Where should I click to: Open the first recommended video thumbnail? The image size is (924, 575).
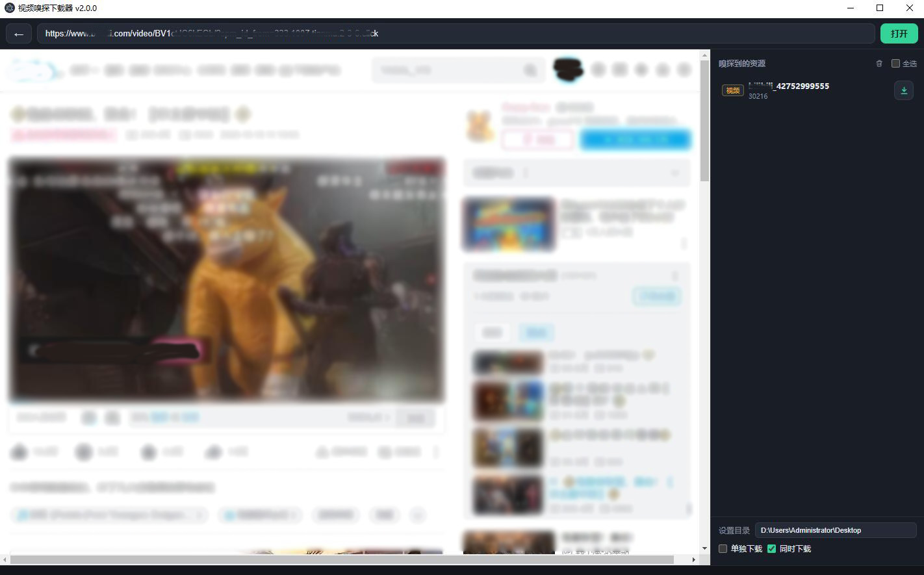tap(509, 224)
